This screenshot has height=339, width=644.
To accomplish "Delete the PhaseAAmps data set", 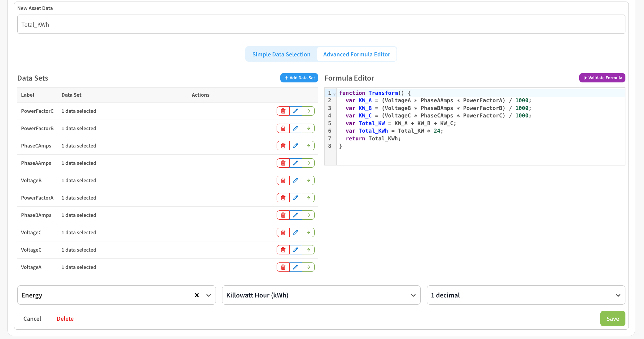I will 283,163.
